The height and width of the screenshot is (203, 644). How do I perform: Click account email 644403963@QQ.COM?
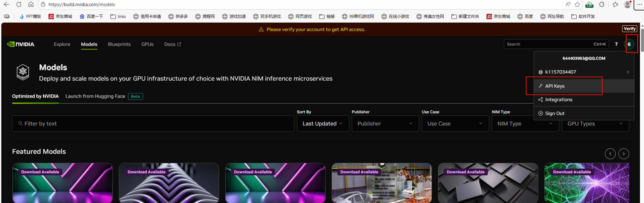pyautogui.click(x=584, y=58)
